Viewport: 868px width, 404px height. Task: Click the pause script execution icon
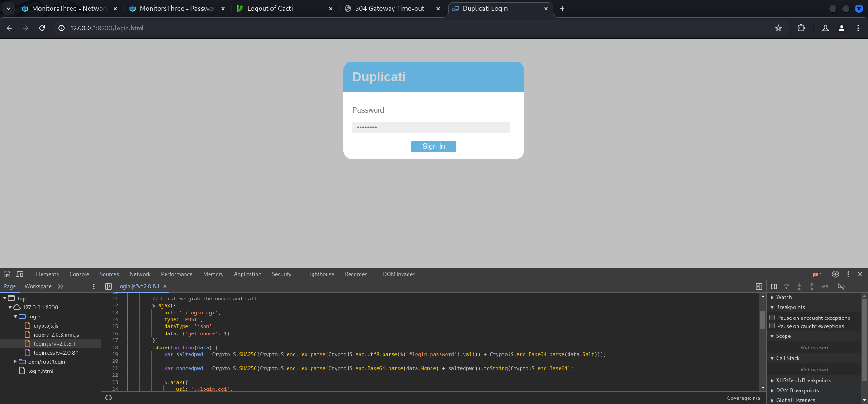tap(774, 286)
